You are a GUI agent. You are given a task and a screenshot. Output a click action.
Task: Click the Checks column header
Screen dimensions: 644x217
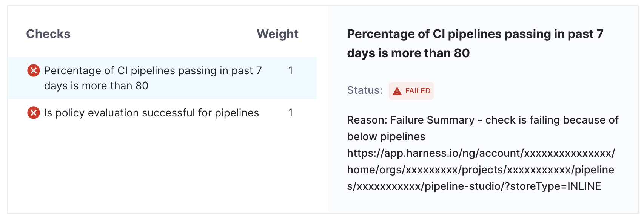pyautogui.click(x=48, y=34)
